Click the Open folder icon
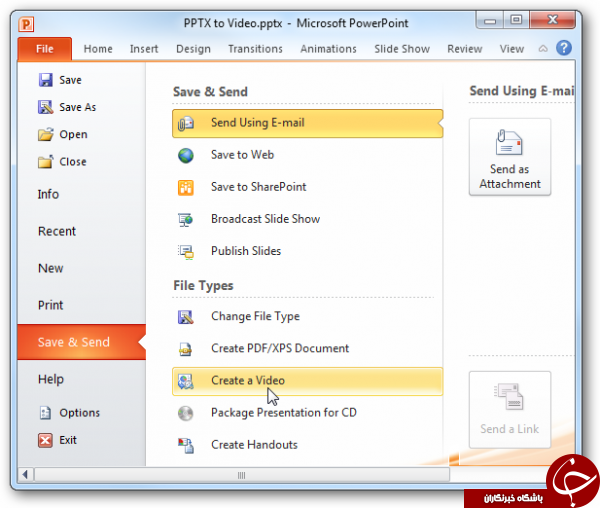600x508 pixels. pos(46,134)
